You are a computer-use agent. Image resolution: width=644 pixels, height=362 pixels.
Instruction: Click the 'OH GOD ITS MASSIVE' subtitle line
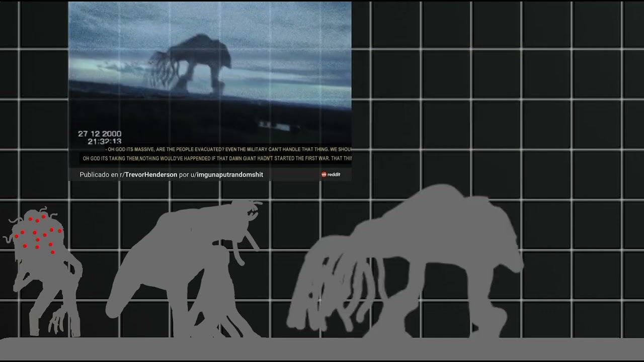click(x=229, y=150)
